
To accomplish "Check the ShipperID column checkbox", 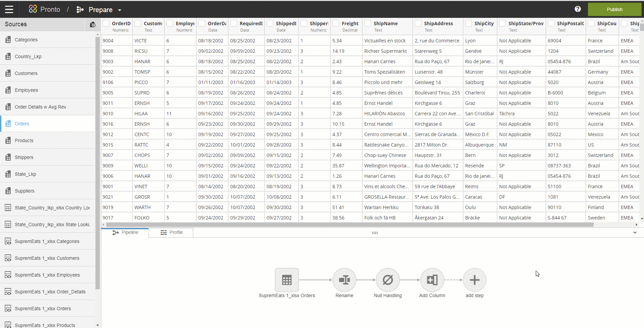I will click(x=304, y=23).
